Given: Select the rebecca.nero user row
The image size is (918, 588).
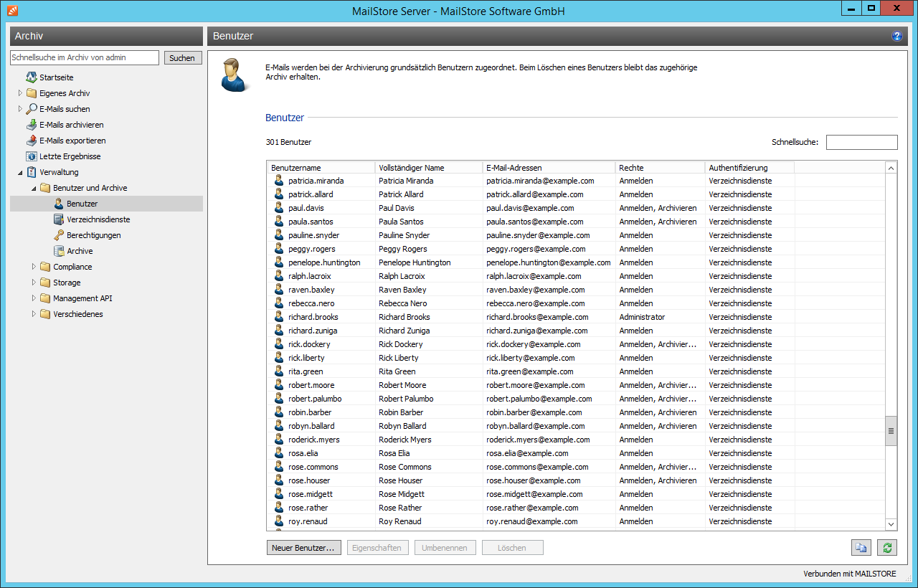Looking at the screenshot, I should (x=577, y=303).
